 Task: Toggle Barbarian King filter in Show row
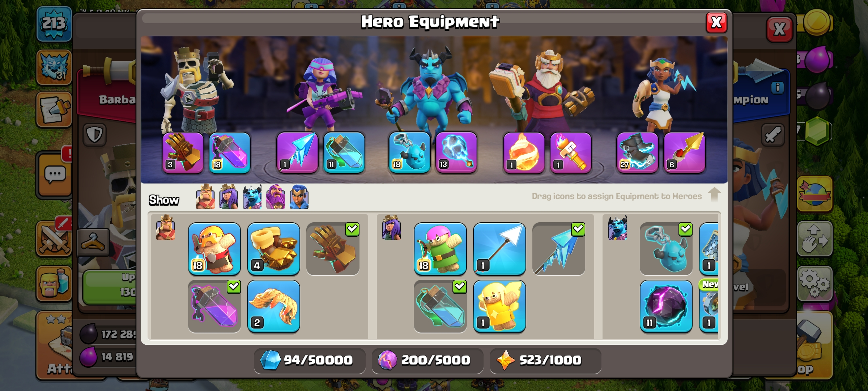(x=205, y=197)
